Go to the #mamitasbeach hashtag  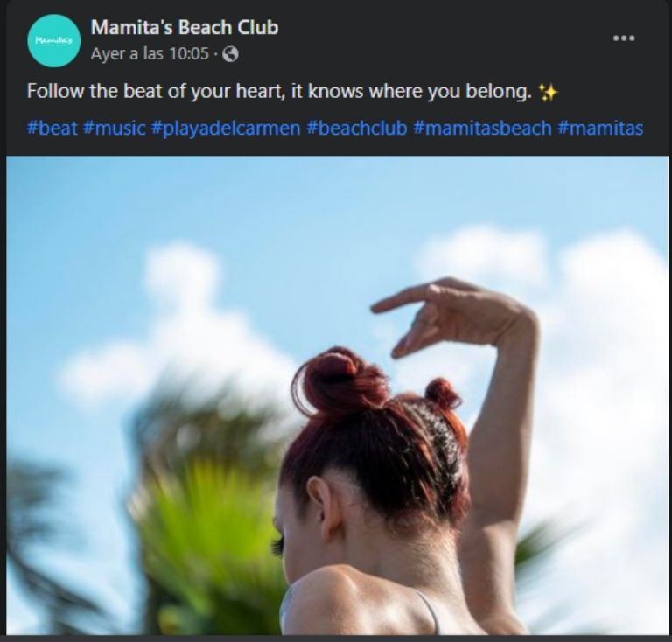(483, 128)
